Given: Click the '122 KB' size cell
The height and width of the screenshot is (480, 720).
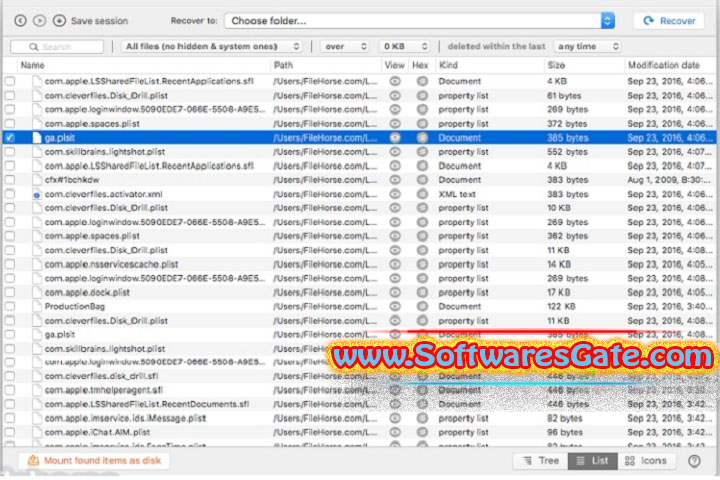Looking at the screenshot, I should point(561,306).
